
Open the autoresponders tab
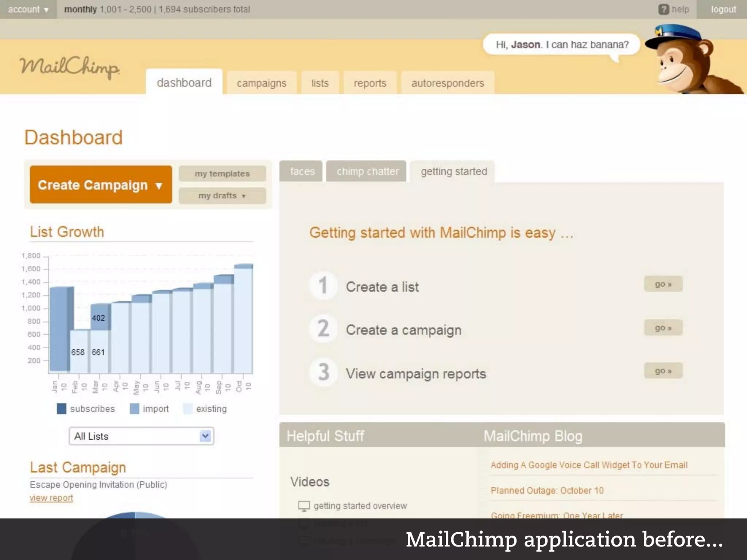point(448,83)
